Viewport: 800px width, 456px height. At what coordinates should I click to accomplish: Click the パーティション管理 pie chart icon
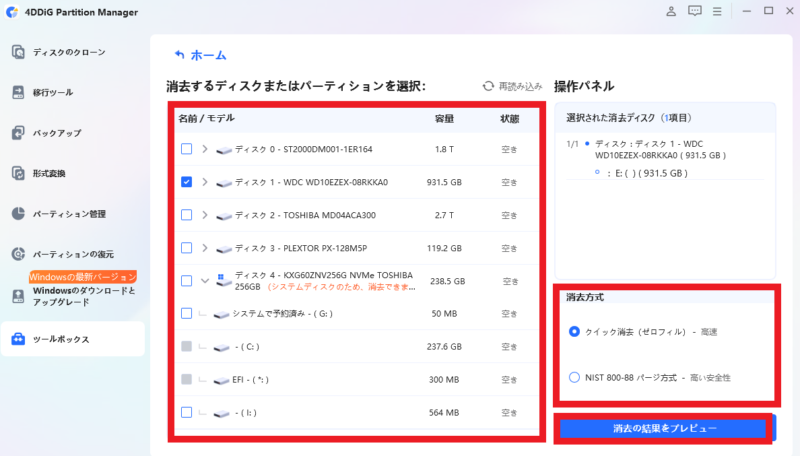(x=18, y=213)
